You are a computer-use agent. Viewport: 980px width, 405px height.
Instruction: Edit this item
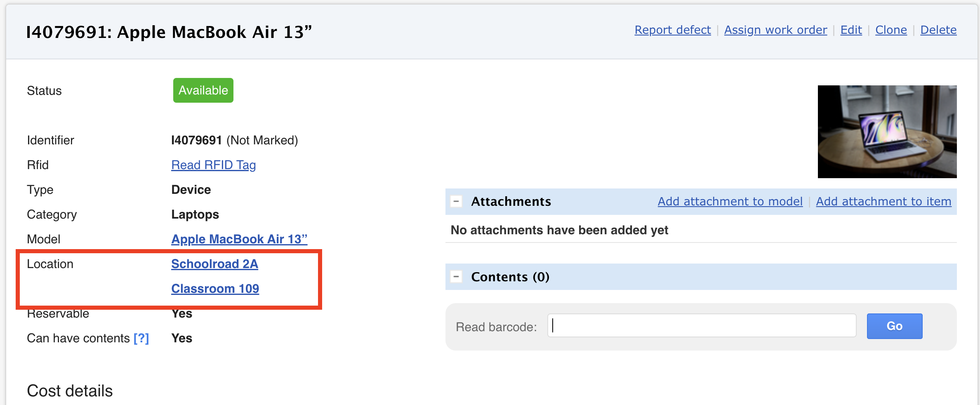click(851, 30)
